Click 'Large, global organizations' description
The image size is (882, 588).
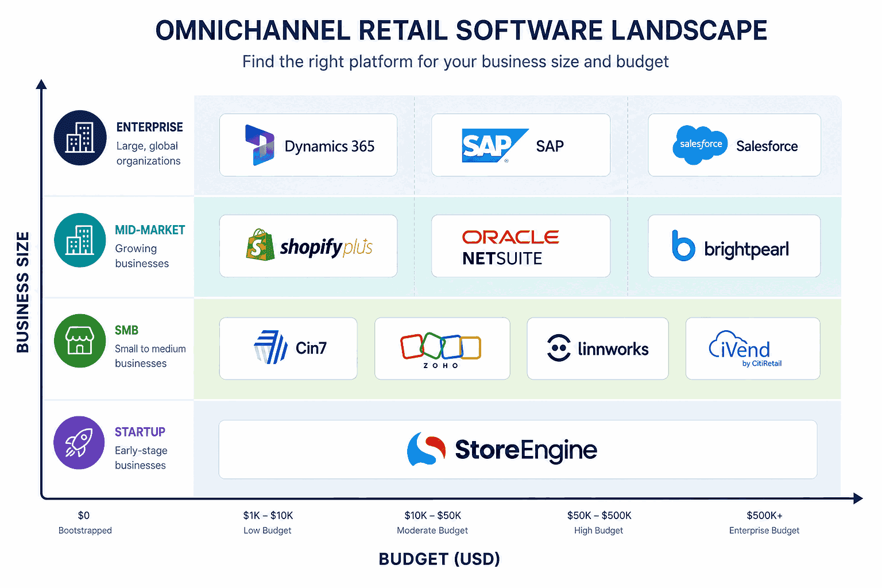[148, 153]
